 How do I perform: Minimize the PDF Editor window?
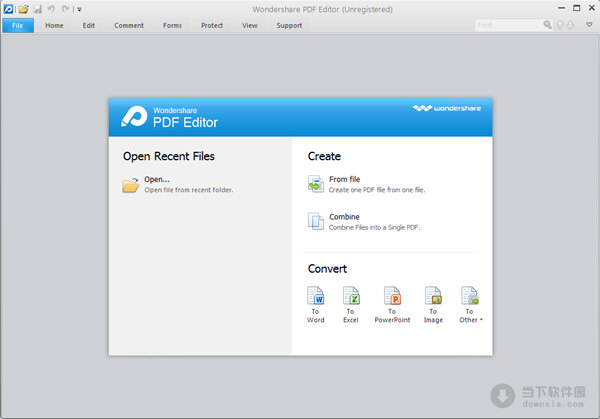[561, 8]
